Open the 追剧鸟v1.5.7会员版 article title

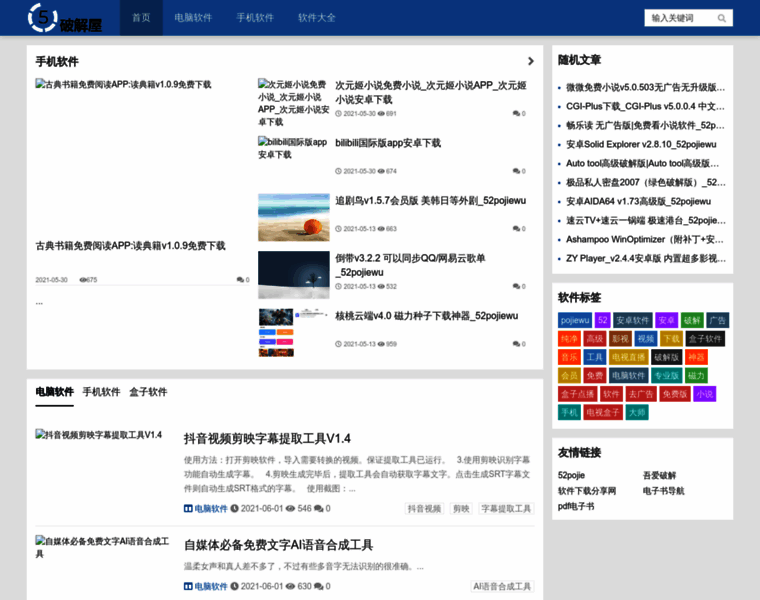[x=430, y=201]
